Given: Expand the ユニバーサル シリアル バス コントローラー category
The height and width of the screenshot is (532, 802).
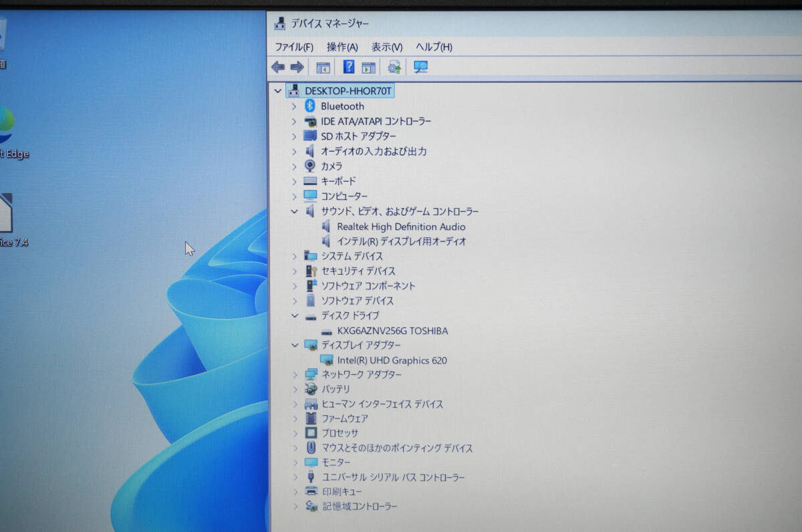Looking at the screenshot, I should click(x=296, y=477).
